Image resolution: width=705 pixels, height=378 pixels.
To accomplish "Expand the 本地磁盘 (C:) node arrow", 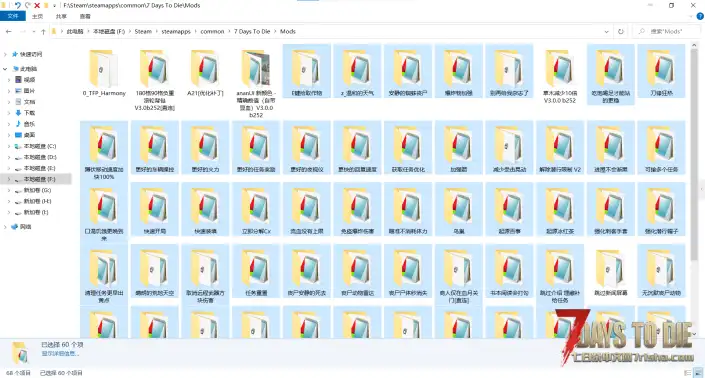I will point(9,146).
